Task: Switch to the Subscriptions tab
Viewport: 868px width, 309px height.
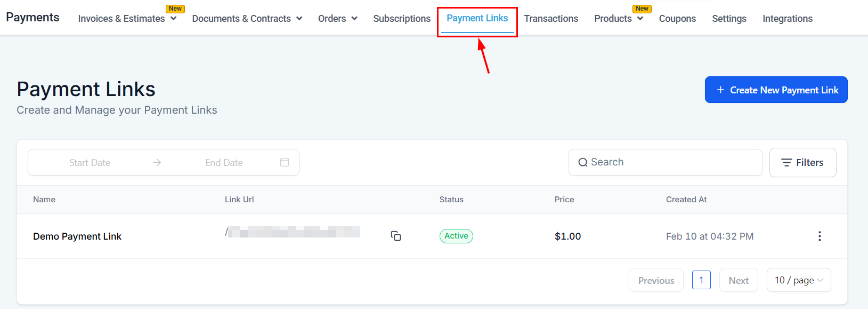Action: coord(402,19)
